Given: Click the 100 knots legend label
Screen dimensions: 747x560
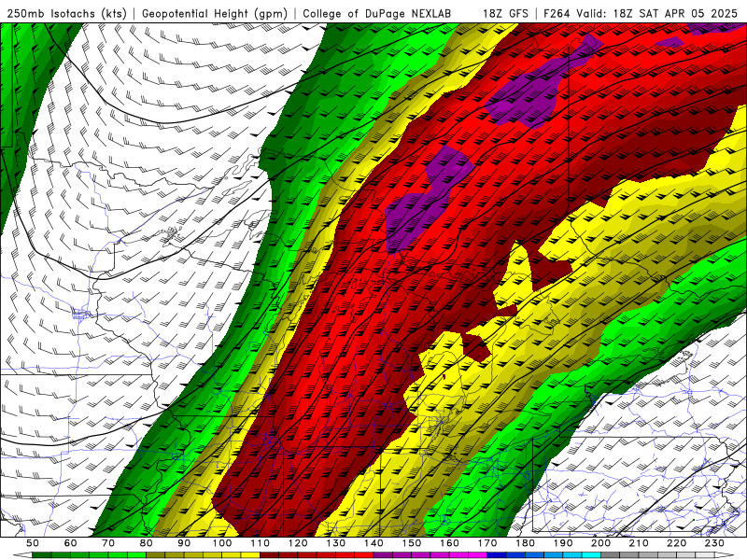Looking at the screenshot, I should 222,543.
